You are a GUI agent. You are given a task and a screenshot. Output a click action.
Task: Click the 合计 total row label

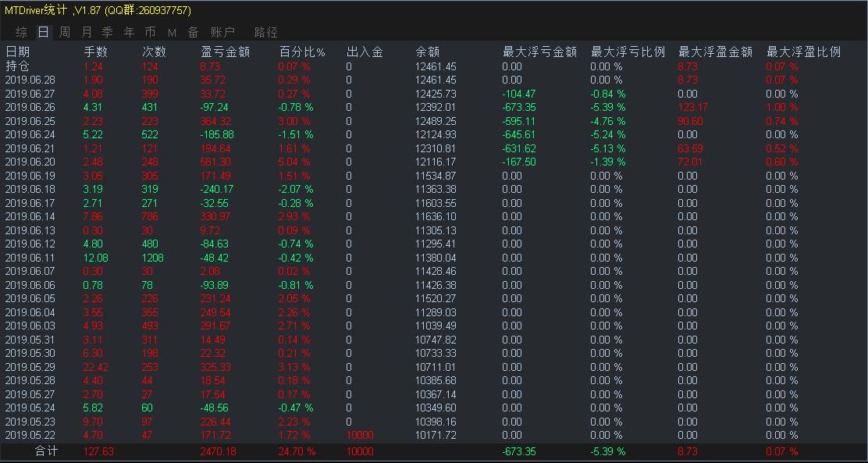[x=46, y=451]
